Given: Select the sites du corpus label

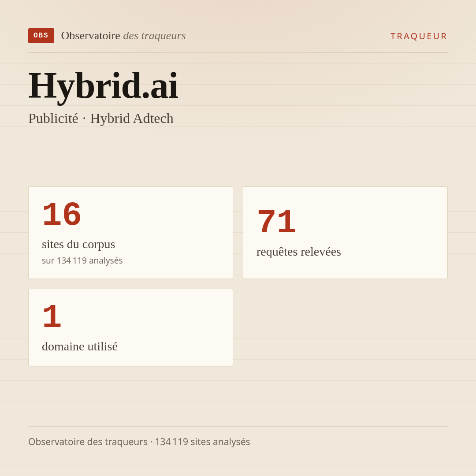Looking at the screenshot, I should coord(78,244).
